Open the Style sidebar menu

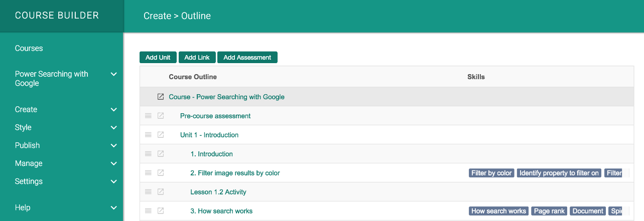tap(23, 127)
